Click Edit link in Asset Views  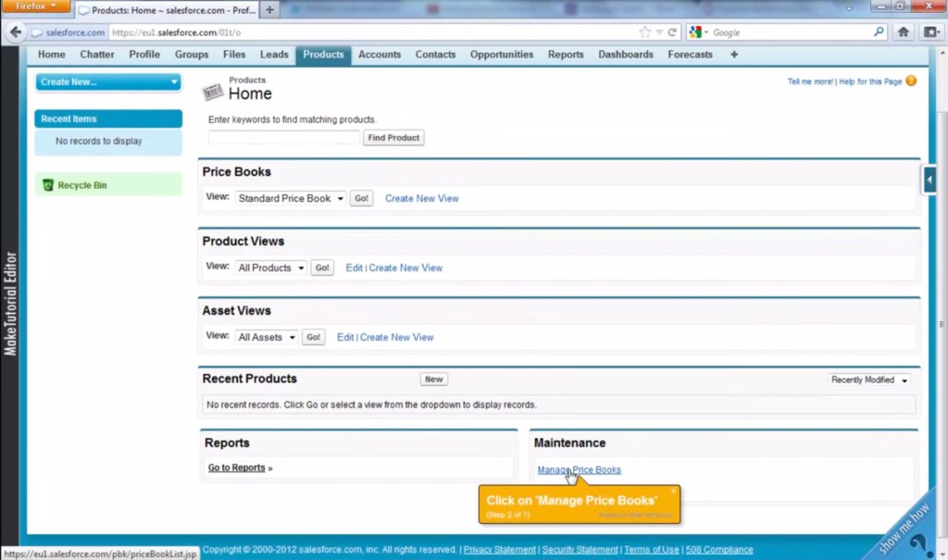pyautogui.click(x=345, y=338)
